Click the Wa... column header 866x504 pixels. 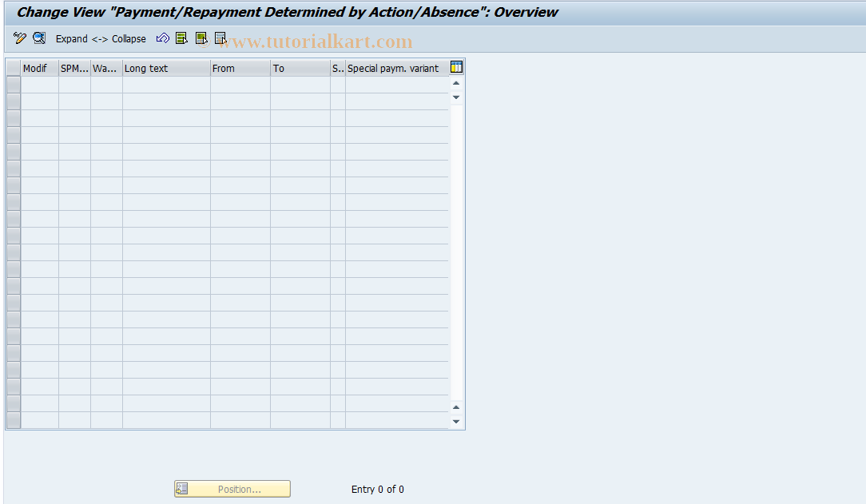coord(106,68)
